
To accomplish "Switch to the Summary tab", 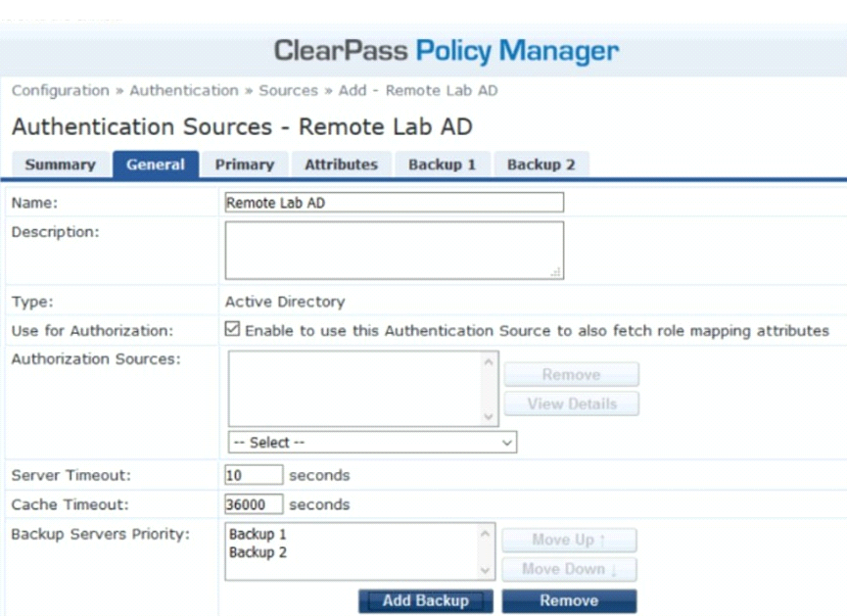I will coord(60,165).
